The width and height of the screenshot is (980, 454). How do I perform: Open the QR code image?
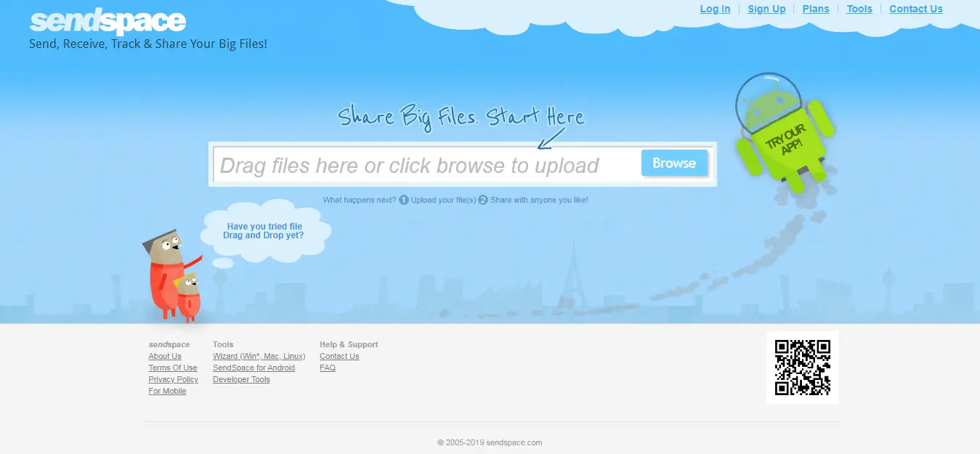click(803, 368)
